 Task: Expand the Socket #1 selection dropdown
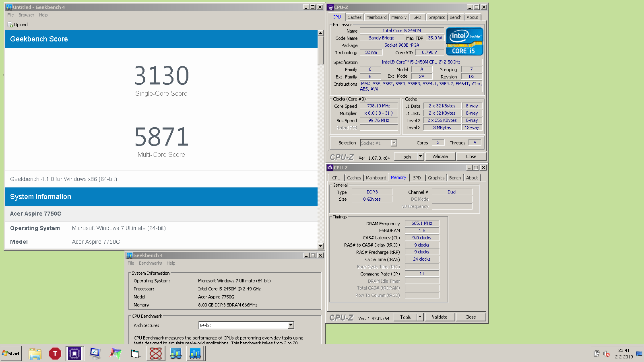pyautogui.click(x=394, y=143)
